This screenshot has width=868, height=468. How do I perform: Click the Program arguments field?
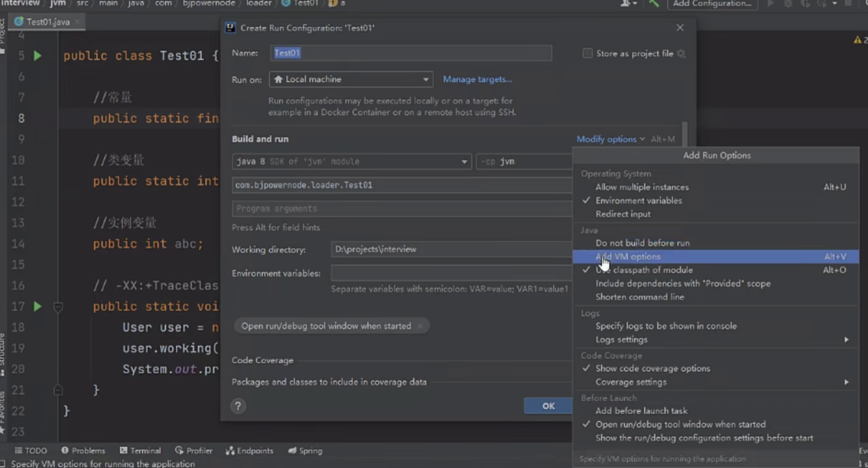(x=402, y=208)
